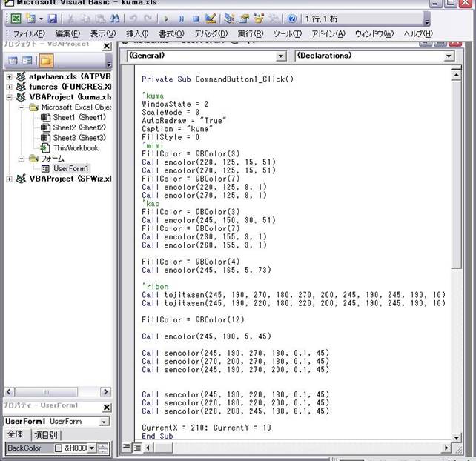Open the 挿入(I) menu
The image size is (476, 461).
[137, 33]
